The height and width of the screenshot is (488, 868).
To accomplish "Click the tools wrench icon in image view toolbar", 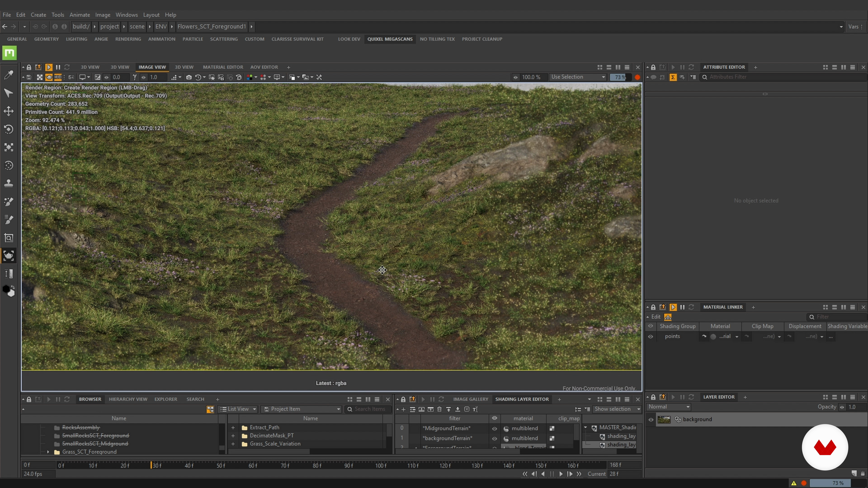I will point(319,77).
